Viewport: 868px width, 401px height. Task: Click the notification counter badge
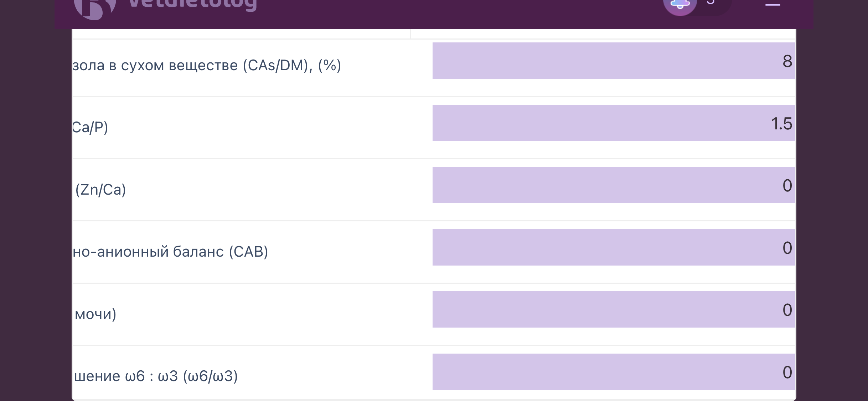coord(711,3)
